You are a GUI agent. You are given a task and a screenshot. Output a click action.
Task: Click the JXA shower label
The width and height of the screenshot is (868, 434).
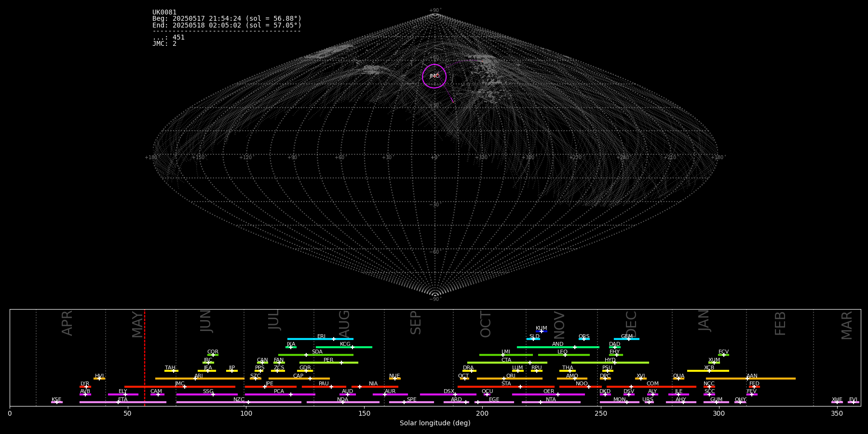point(291,344)
